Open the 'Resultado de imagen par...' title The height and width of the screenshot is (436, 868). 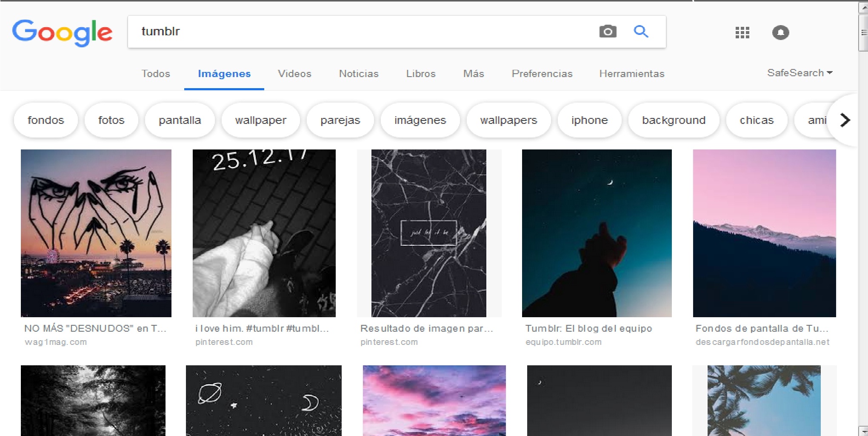427,328
